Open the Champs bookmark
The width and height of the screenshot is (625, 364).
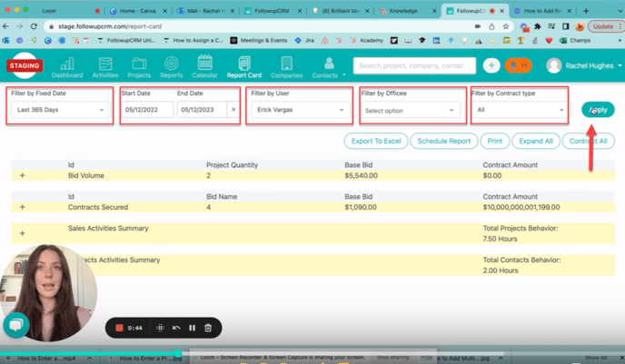click(575, 40)
